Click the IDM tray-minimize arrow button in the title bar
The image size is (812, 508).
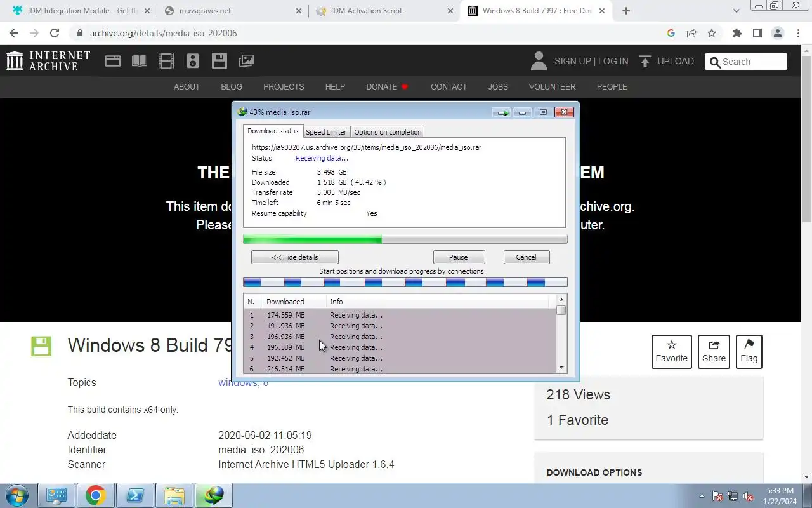tap(501, 112)
